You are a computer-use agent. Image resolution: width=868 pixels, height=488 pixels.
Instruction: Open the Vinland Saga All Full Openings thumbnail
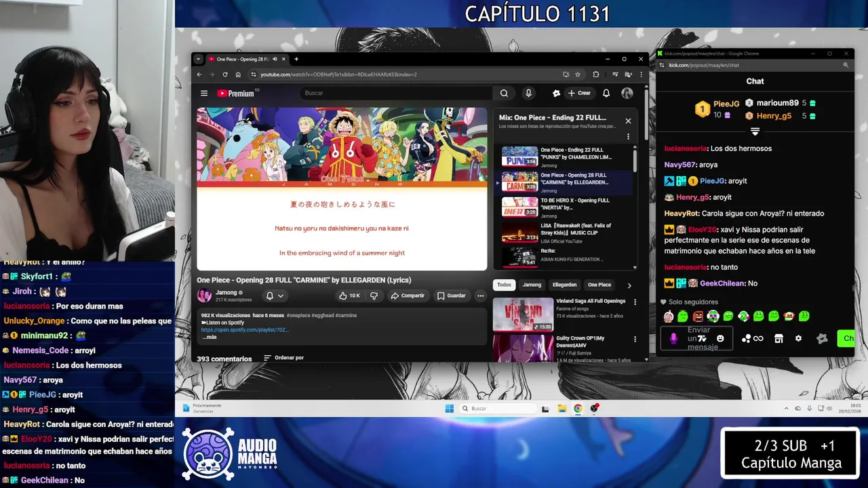pos(523,314)
